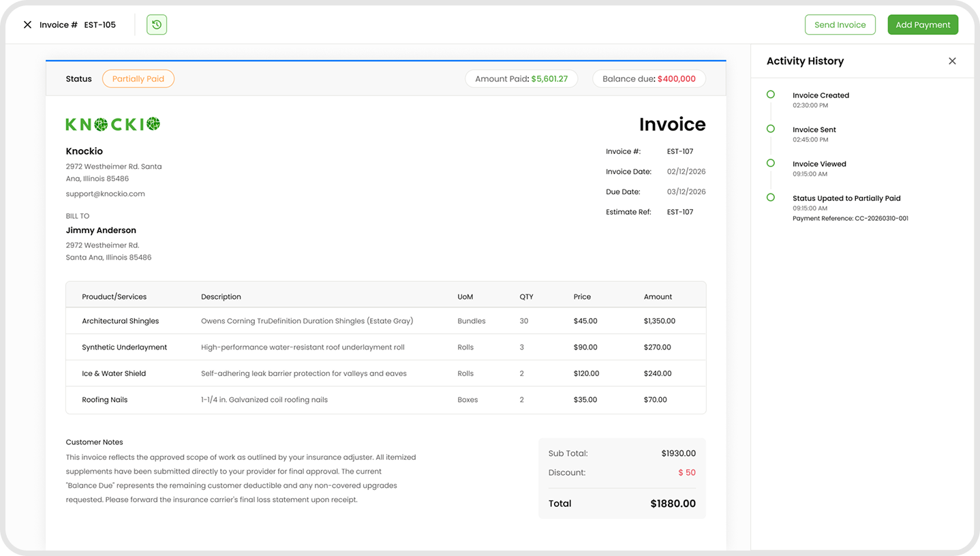Click the $45.00 price cell
The width and height of the screenshot is (980, 556).
585,321
